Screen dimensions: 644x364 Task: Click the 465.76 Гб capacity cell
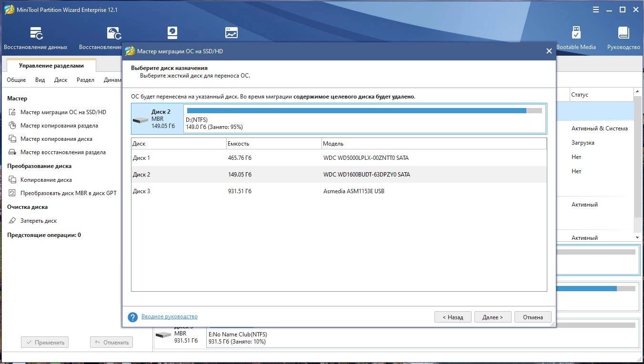(240, 157)
